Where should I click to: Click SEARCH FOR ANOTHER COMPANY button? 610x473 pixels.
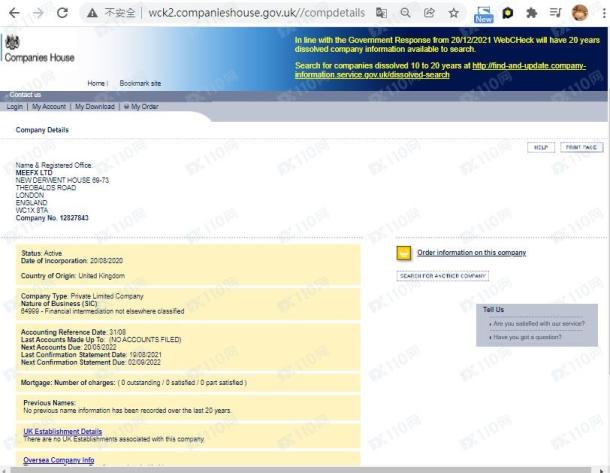tap(443, 276)
